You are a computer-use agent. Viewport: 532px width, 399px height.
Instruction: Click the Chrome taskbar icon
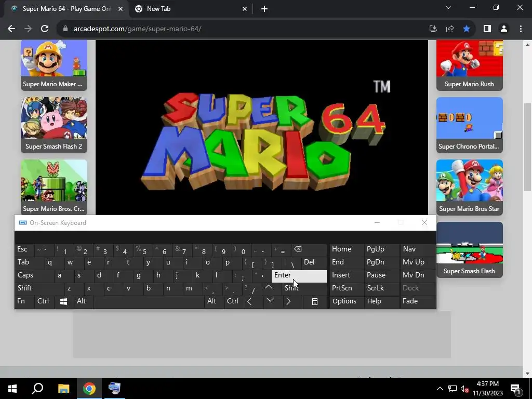89,389
